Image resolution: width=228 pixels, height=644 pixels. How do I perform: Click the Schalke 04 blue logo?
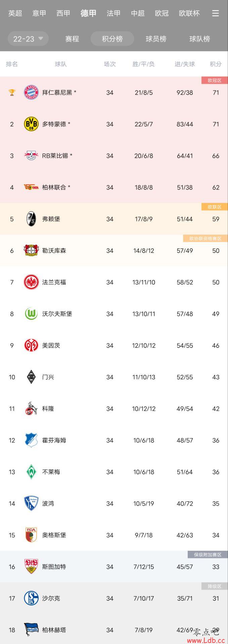(31, 598)
